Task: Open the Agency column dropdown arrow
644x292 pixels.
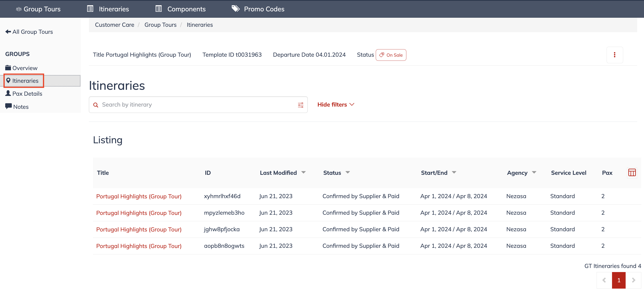Action: coord(534,172)
